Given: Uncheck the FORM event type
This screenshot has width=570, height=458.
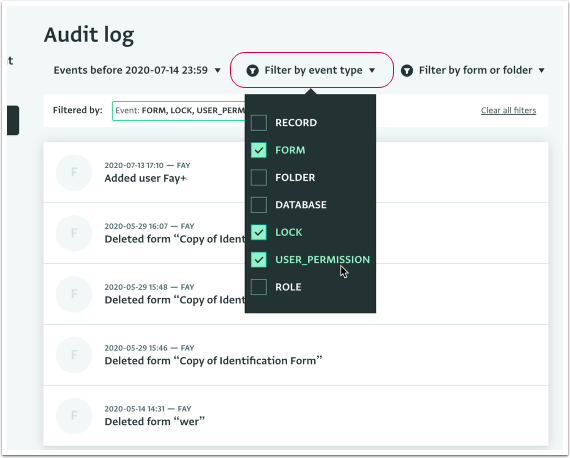Looking at the screenshot, I should pyautogui.click(x=259, y=150).
